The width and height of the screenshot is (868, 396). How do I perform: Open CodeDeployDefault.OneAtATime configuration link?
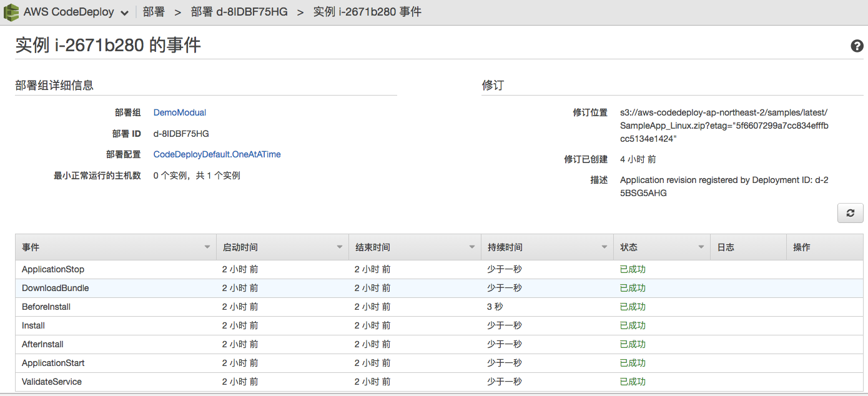tap(217, 154)
